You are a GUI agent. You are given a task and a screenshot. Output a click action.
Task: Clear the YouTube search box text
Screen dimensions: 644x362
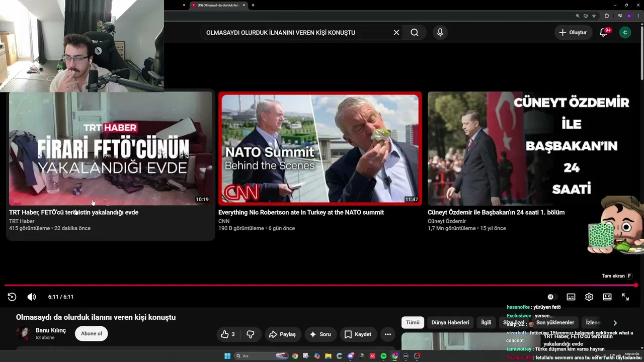396,32
